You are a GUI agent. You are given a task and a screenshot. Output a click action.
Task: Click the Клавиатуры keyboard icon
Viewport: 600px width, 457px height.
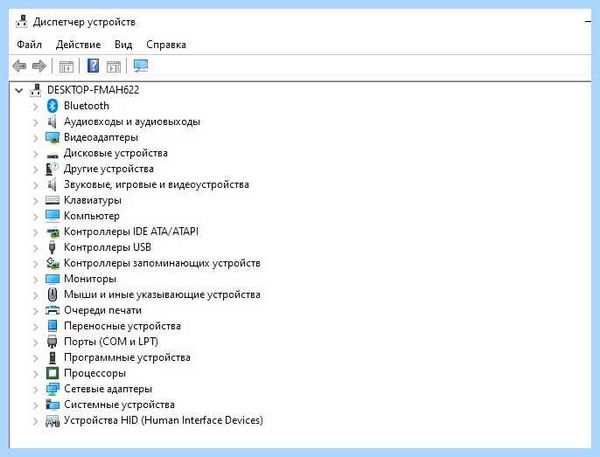point(52,200)
